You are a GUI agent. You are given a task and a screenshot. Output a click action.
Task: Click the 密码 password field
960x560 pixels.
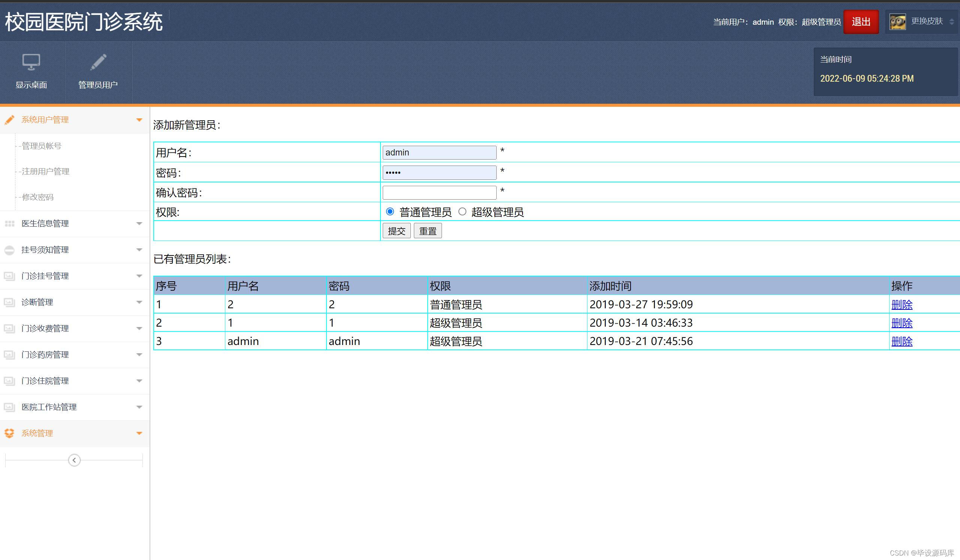click(440, 173)
